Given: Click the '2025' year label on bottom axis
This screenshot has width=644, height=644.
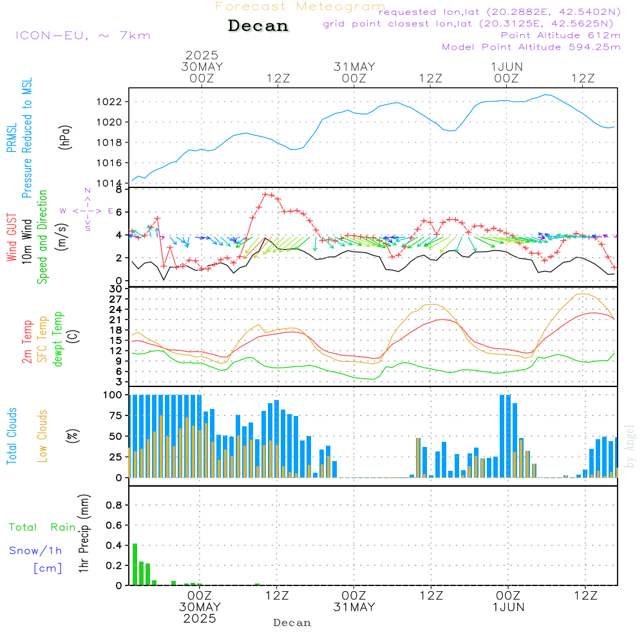Looking at the screenshot, I should (x=200, y=618).
